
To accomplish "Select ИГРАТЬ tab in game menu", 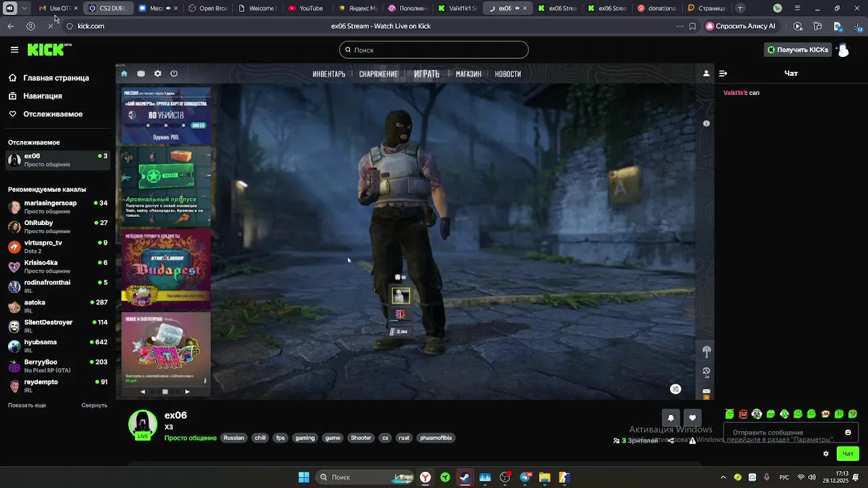I will point(427,74).
